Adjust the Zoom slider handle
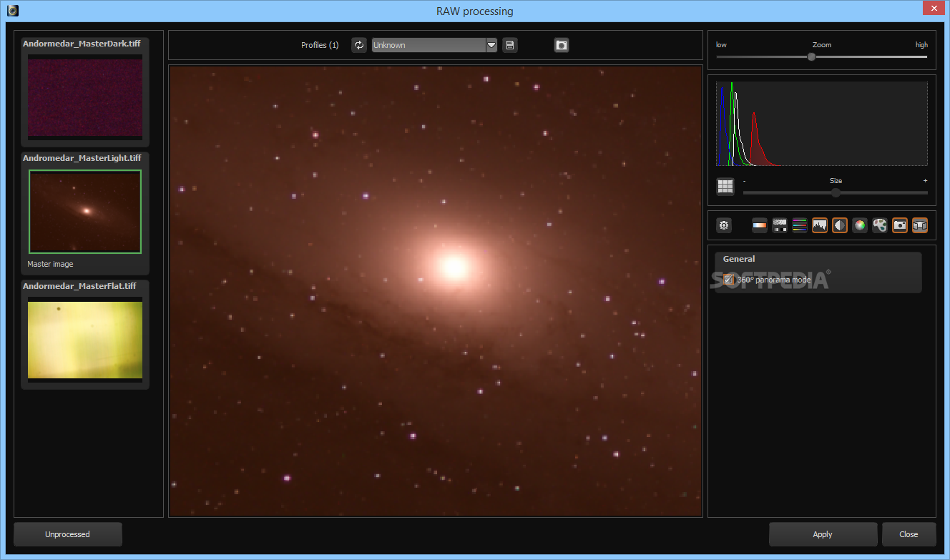Screen dimensions: 950x560 coord(811,57)
